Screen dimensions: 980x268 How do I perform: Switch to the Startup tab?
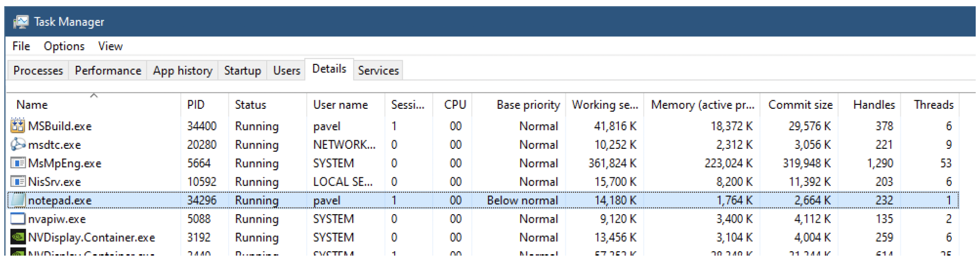tap(242, 71)
